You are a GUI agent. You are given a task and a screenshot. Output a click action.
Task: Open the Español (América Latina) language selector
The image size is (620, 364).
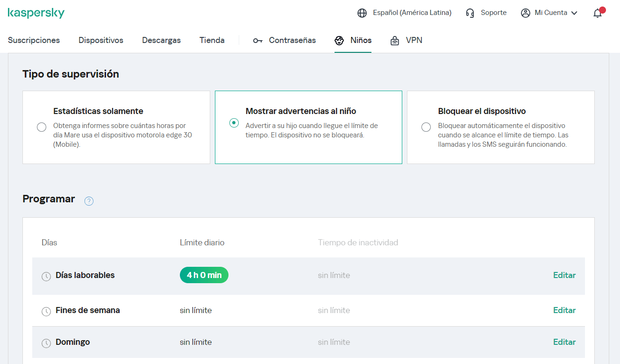(x=412, y=13)
